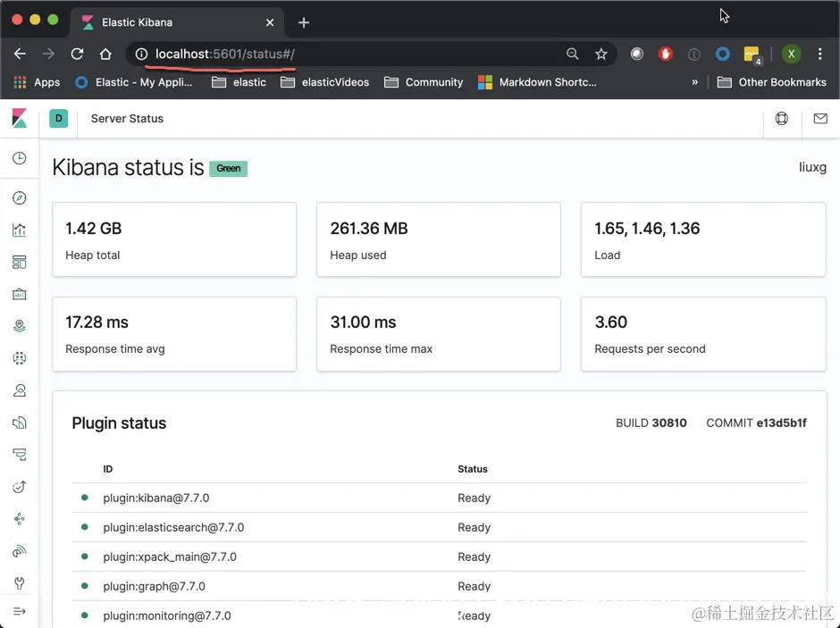Go back in browser history
The image size is (840, 628).
click(20, 54)
